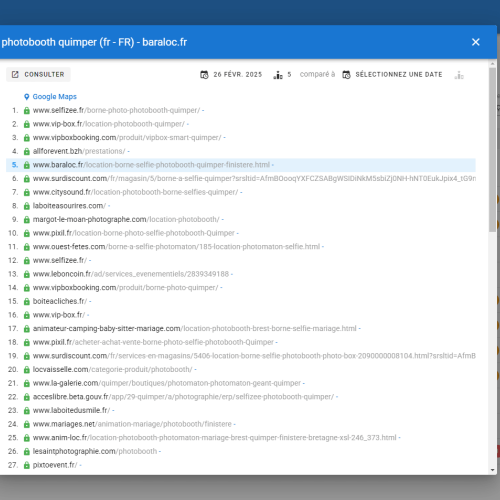Screen dimensions: 500x500
Task: Open the Google Maps results link
Action: click(x=54, y=97)
